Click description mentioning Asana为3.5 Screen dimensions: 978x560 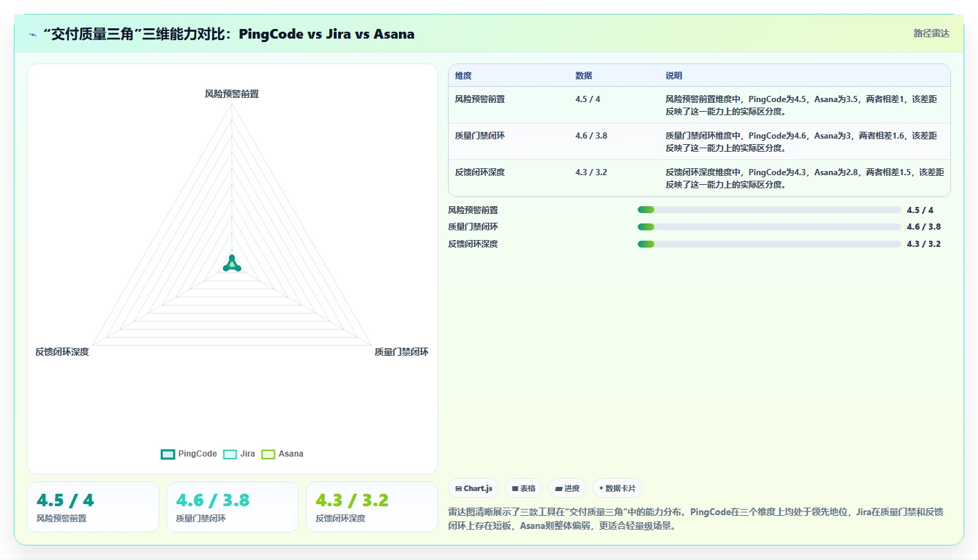[x=804, y=105]
